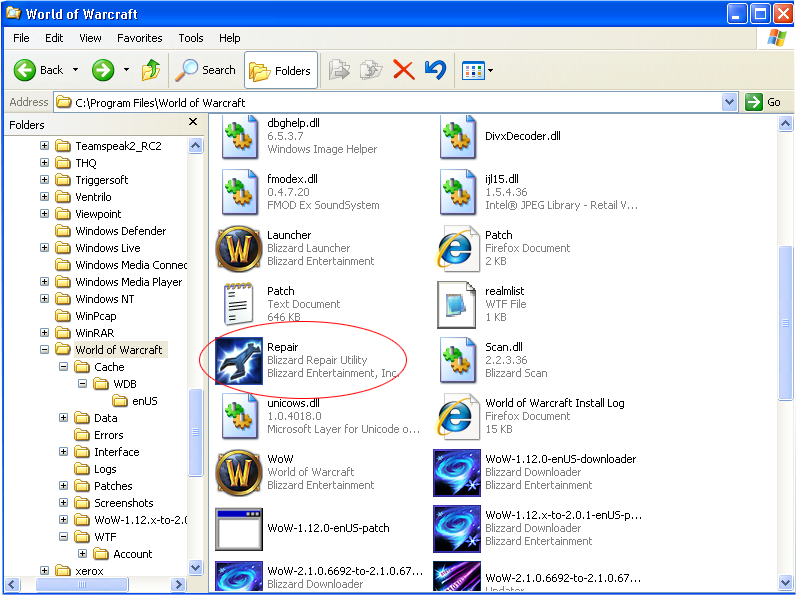Open the View menu
The image size is (796, 595).
click(90, 38)
